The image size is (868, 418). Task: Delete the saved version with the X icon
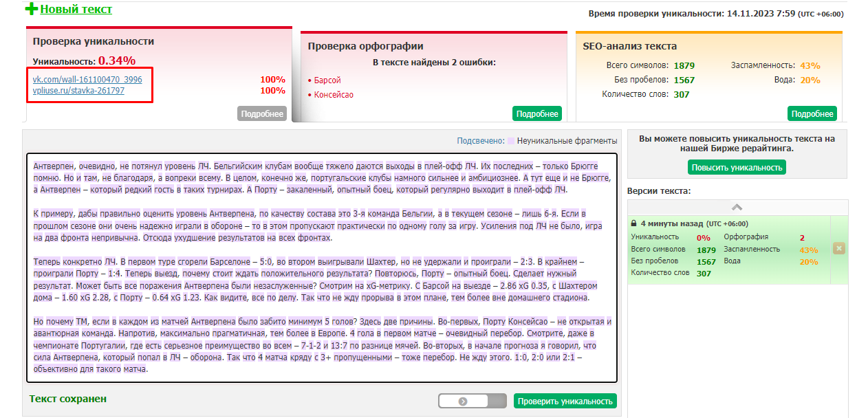838,248
